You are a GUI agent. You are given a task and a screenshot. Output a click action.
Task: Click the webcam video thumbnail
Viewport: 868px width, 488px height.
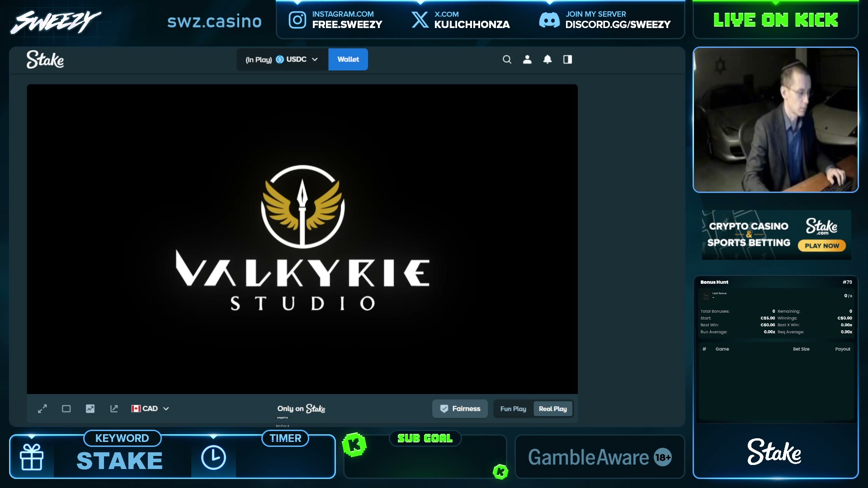[x=776, y=120]
